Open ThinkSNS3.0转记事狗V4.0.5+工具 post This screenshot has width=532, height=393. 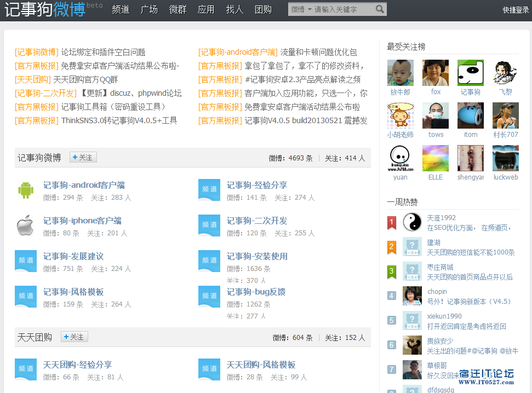[119, 120]
